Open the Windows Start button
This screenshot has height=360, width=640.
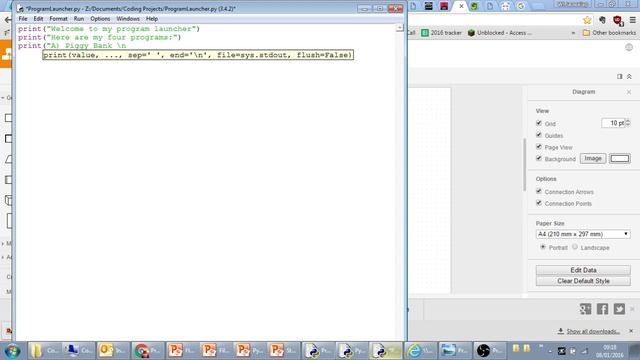point(13,351)
